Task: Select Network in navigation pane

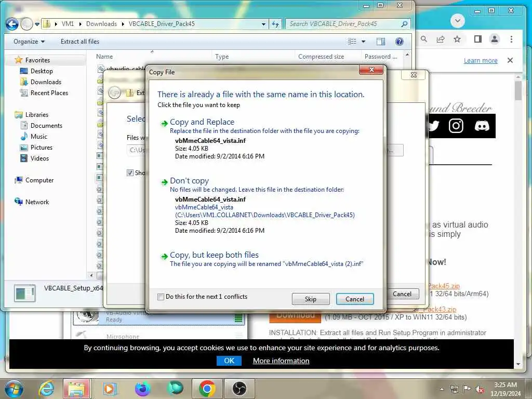Action: pos(37,202)
